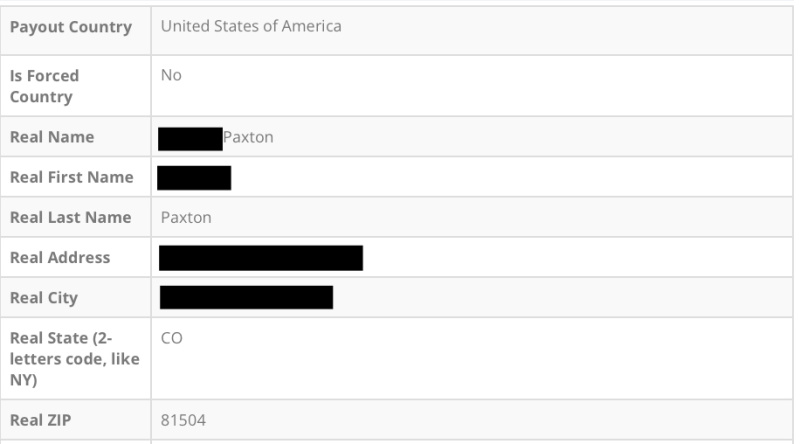Click the redacted Real City value
This screenshot has height=444, width=800.
(246, 298)
